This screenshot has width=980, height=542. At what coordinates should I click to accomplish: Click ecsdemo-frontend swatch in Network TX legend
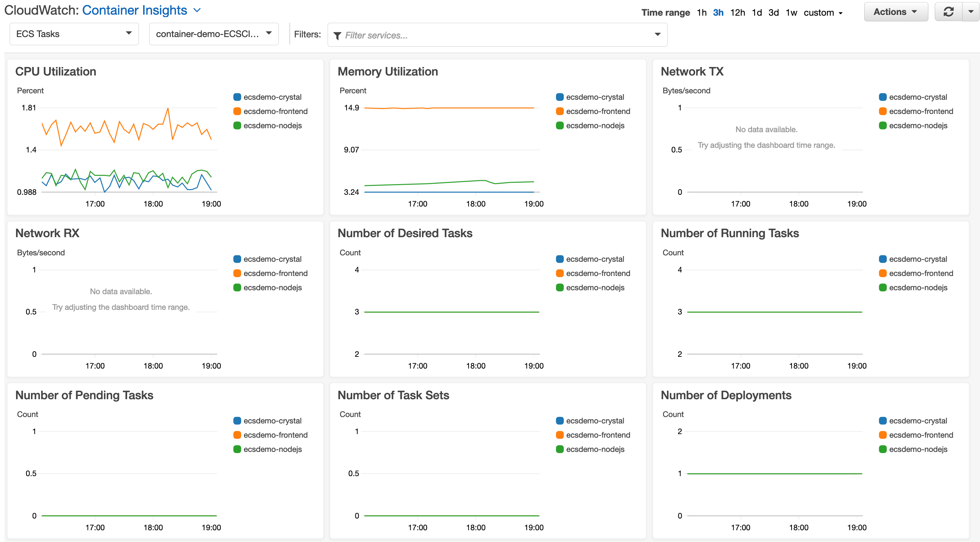(x=883, y=111)
